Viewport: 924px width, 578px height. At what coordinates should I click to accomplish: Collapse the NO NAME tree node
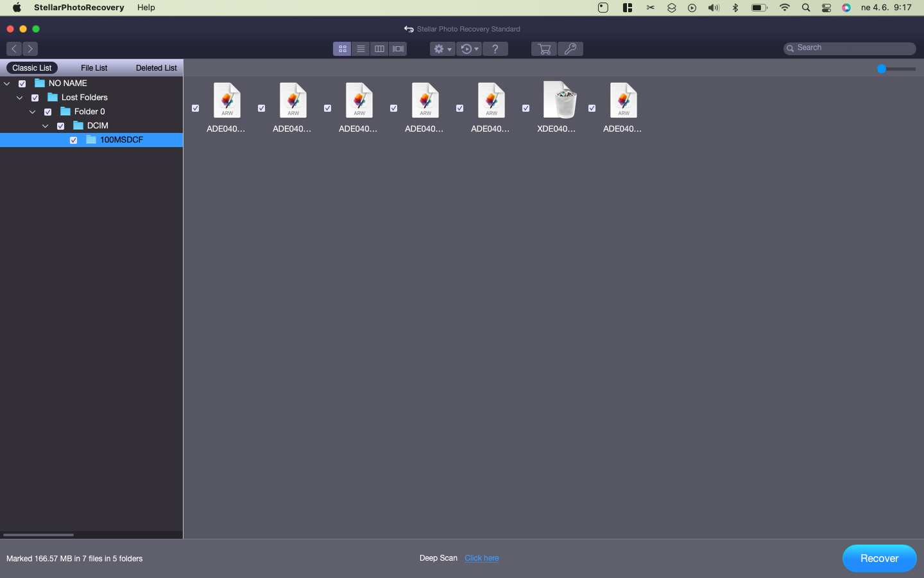tap(7, 83)
